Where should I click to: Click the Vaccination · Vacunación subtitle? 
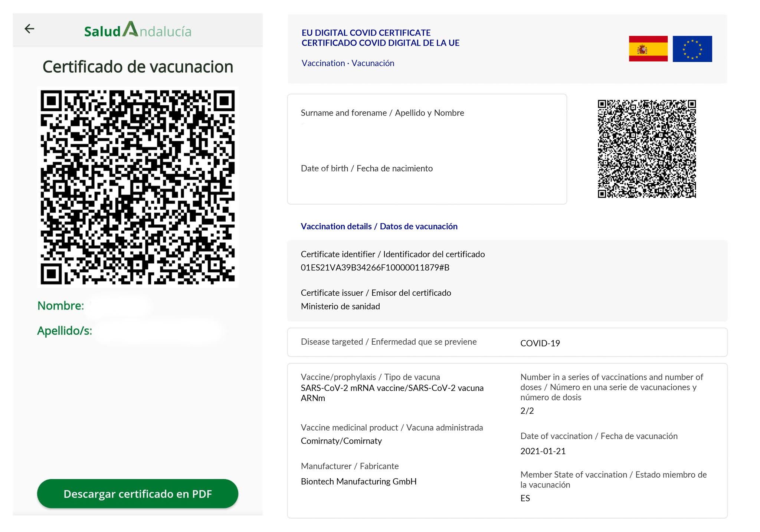coord(348,63)
